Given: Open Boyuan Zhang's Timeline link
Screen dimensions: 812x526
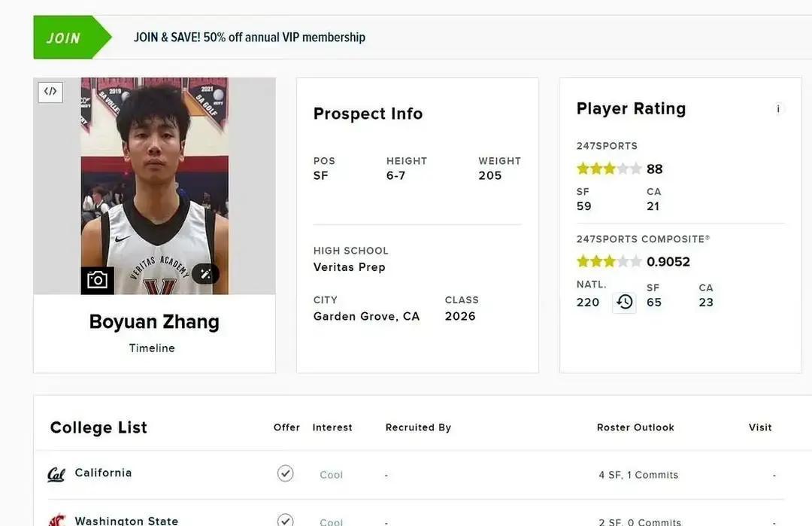Looking at the screenshot, I should tap(152, 348).
